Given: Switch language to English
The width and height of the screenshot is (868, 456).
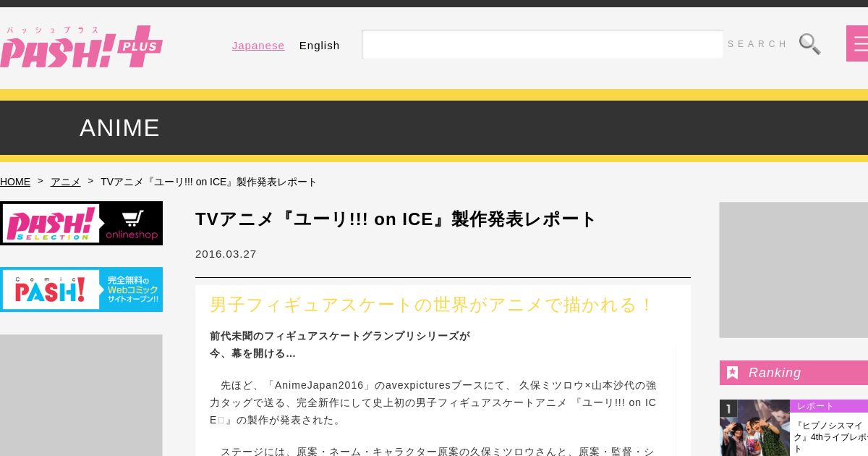Looking at the screenshot, I should click(x=319, y=46).
